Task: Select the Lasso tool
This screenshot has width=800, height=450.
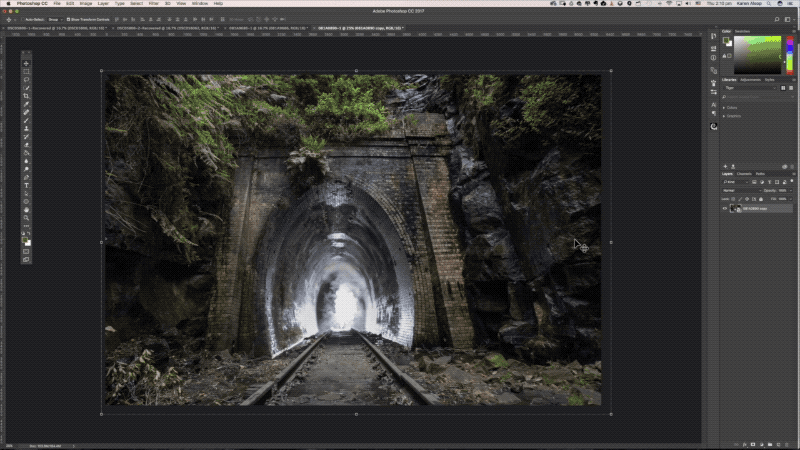Action: click(x=26, y=80)
